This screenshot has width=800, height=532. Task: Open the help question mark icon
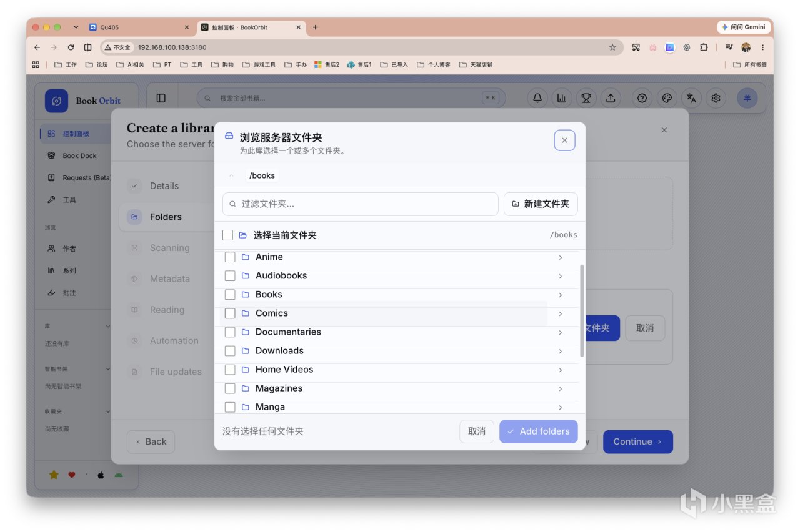point(642,98)
